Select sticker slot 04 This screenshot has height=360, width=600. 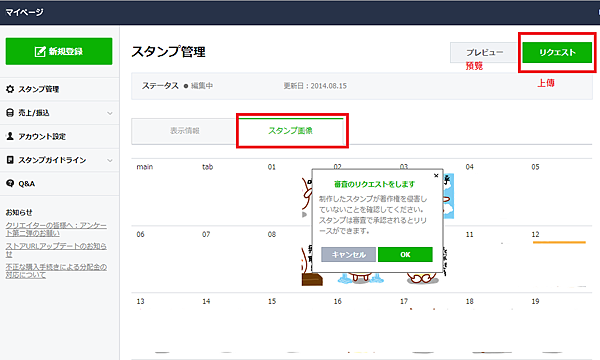[493, 192]
